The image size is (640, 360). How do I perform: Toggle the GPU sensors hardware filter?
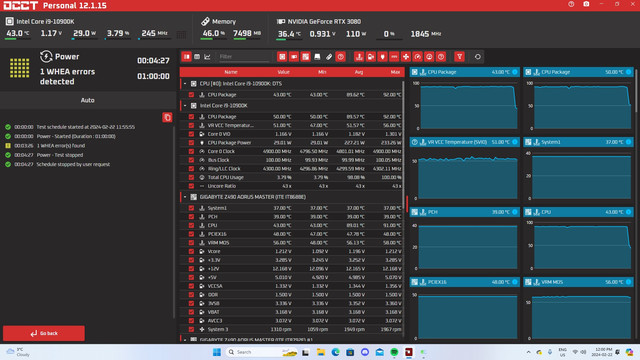click(x=294, y=57)
